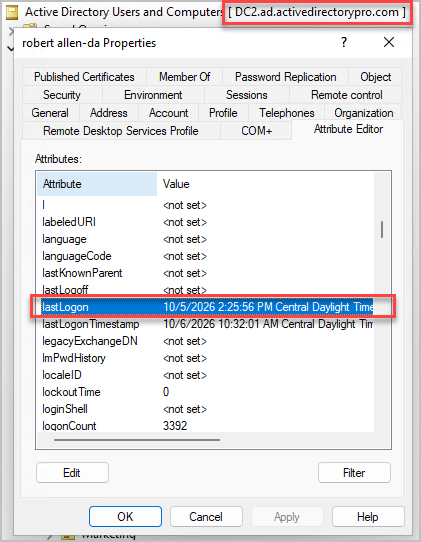The height and width of the screenshot is (542, 421).
Task: Open the Account tab
Action: pos(168,113)
